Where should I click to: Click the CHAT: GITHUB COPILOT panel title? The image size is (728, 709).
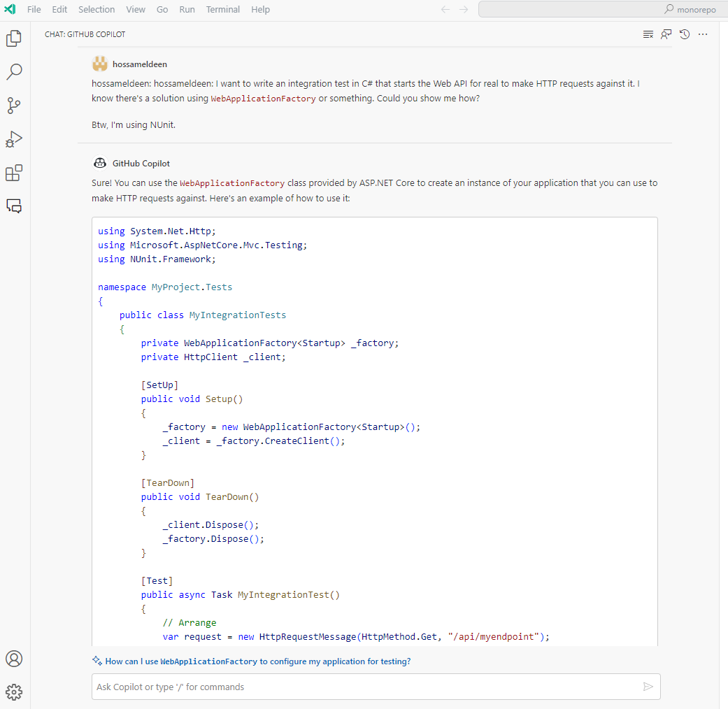point(85,34)
